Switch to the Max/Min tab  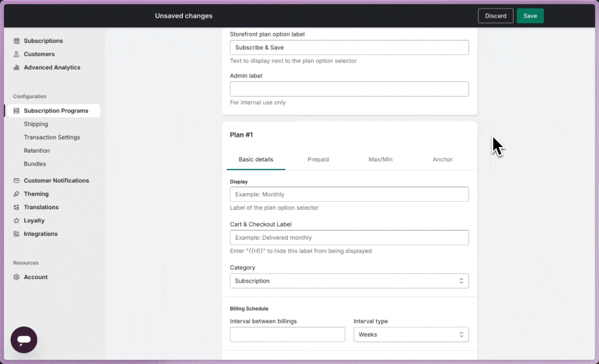pos(380,159)
